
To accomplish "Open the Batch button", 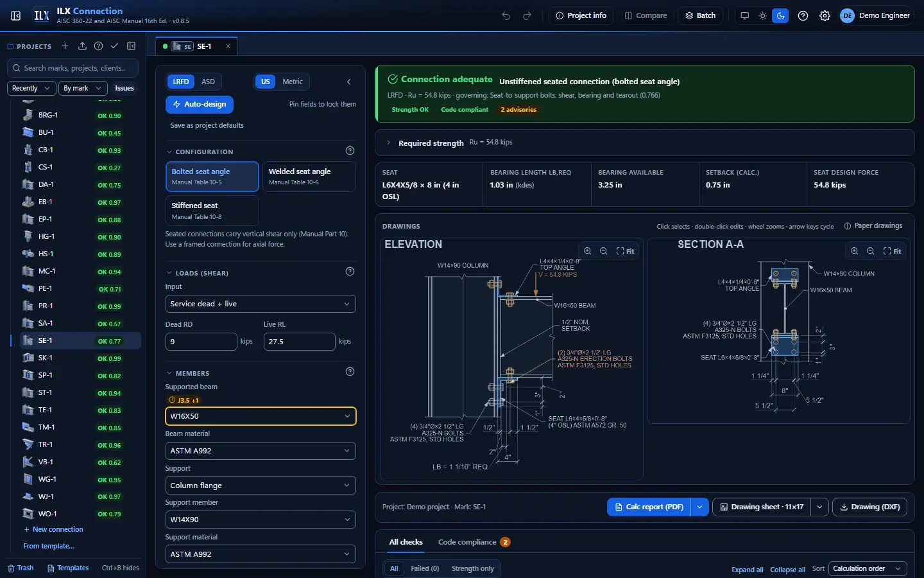I will pyautogui.click(x=701, y=15).
